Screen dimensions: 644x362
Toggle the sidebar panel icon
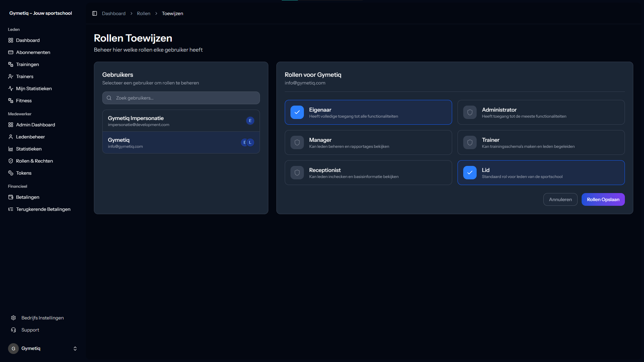tap(95, 13)
